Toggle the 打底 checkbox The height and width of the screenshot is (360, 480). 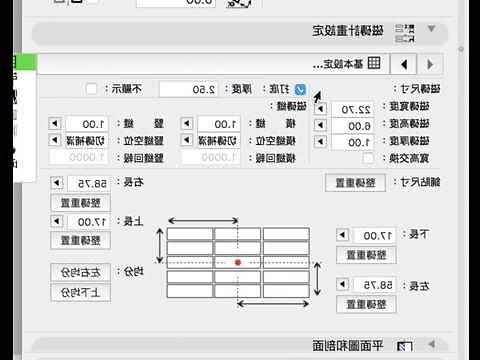coord(300,89)
